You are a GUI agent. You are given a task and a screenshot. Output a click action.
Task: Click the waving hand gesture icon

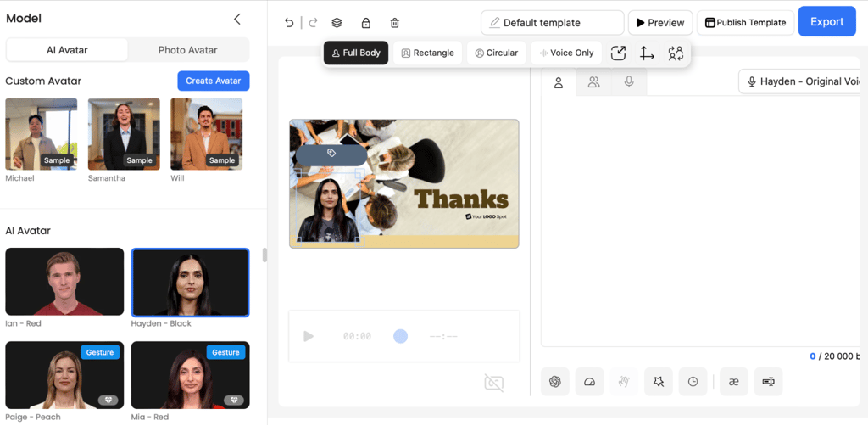tap(624, 382)
